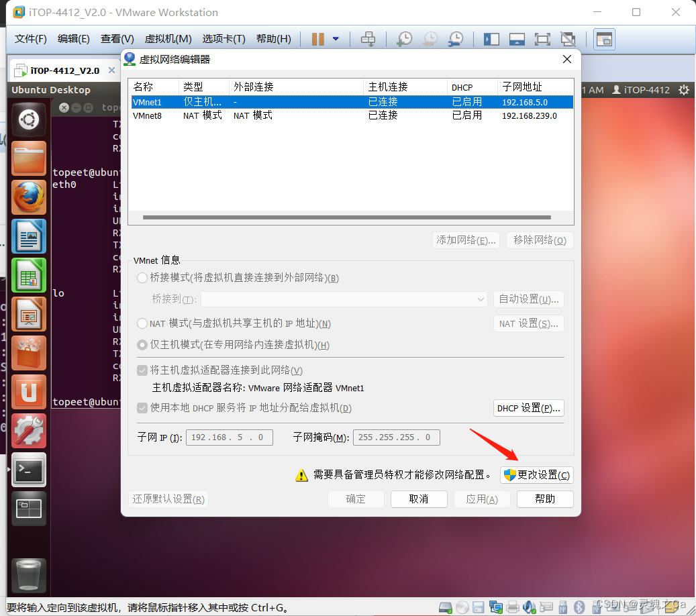Viewport: 696px width, 616px height.
Task: Close the iTOP-4412_V2.0 tab
Action: 112,70
